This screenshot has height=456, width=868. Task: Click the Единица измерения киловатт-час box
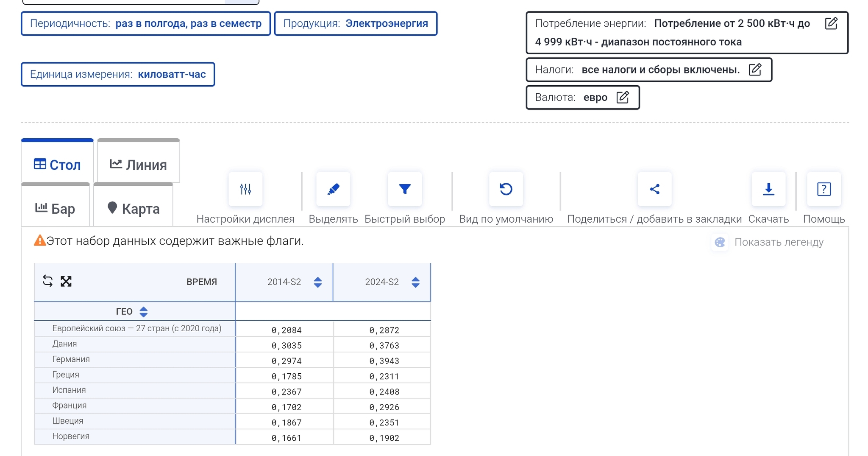click(x=118, y=75)
